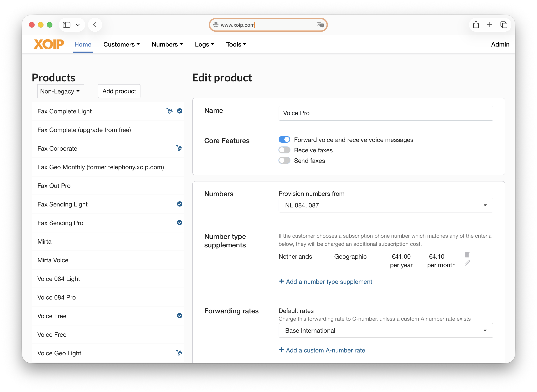537x392 pixels.
Task: Show the tab overview icon
Action: 504,25
